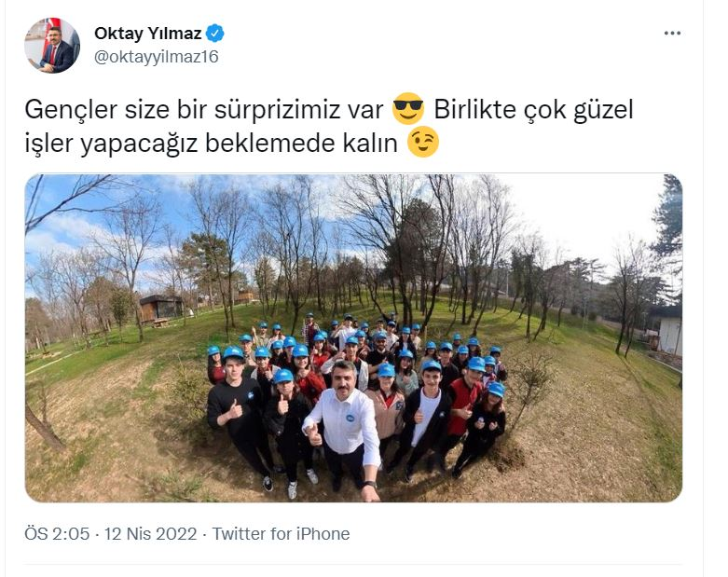Click the sunglasses emoji in the tweet
728x577 pixels.
[x=408, y=109]
